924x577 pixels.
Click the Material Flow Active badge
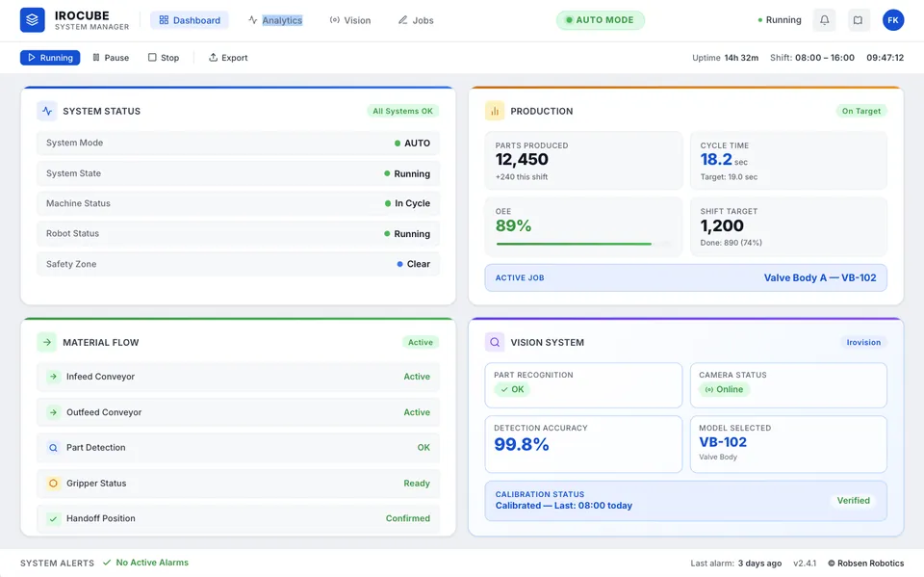[x=421, y=342]
